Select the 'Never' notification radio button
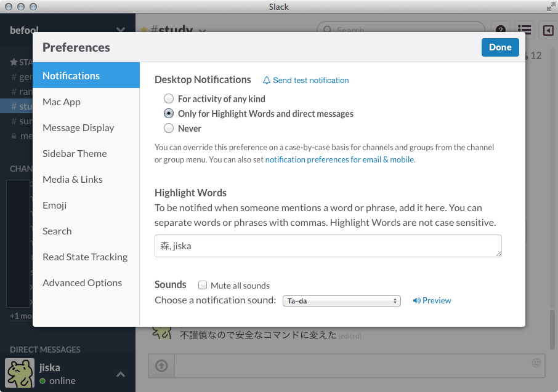Screen dimensions: 558x392 click(169, 128)
